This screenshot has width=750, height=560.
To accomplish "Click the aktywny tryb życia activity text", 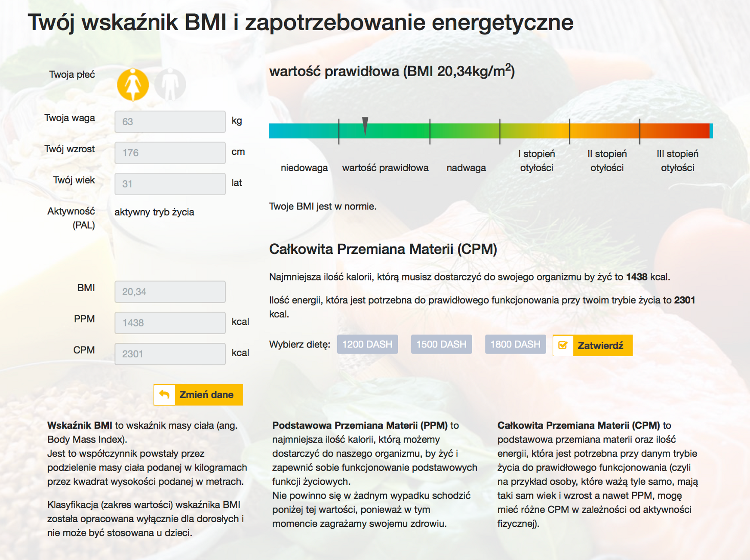I will [x=154, y=212].
